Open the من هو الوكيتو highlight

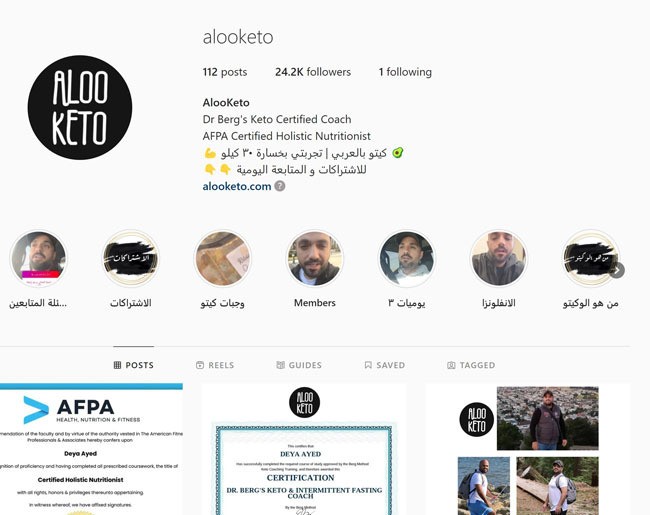[x=591, y=258]
